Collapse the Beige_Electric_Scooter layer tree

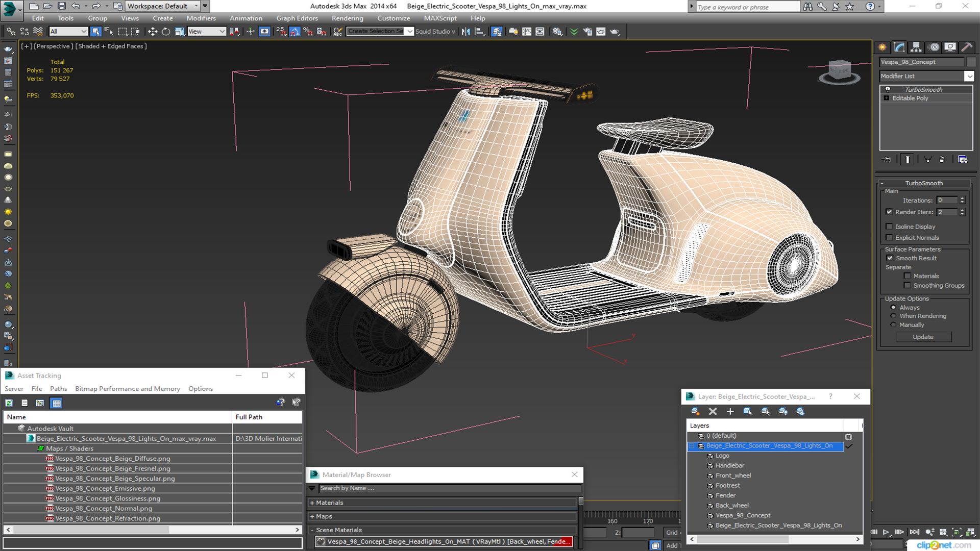[692, 446]
